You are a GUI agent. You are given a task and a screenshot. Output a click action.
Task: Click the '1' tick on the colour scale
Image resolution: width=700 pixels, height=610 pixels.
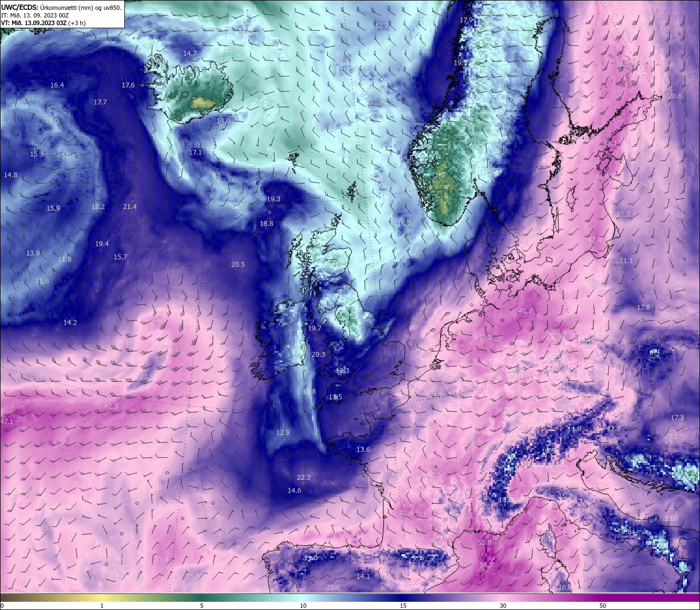click(x=102, y=606)
